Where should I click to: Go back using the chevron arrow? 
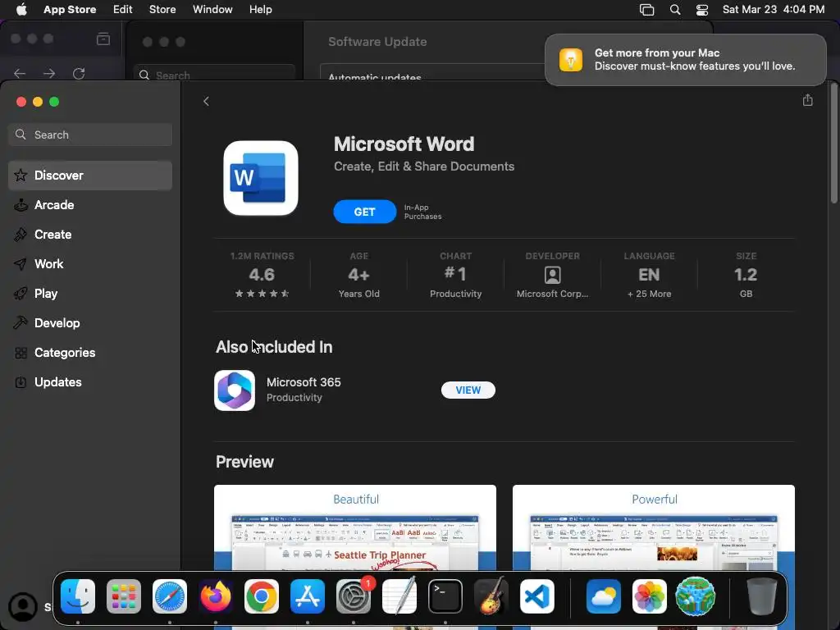coord(206,101)
